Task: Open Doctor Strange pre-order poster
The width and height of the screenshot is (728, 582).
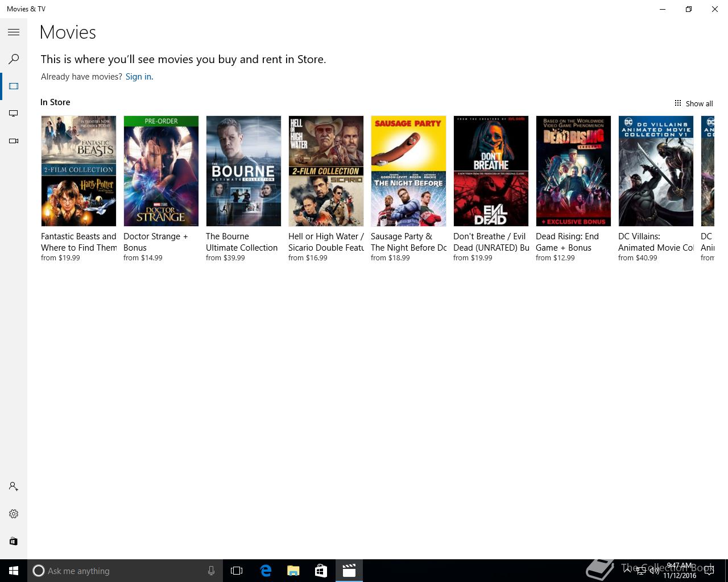Action: (161, 171)
